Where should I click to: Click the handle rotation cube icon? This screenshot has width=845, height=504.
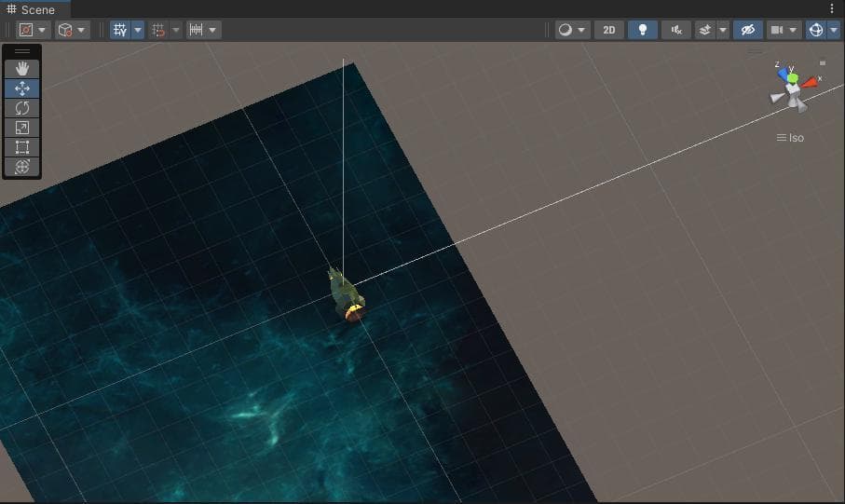pyautogui.click(x=65, y=30)
